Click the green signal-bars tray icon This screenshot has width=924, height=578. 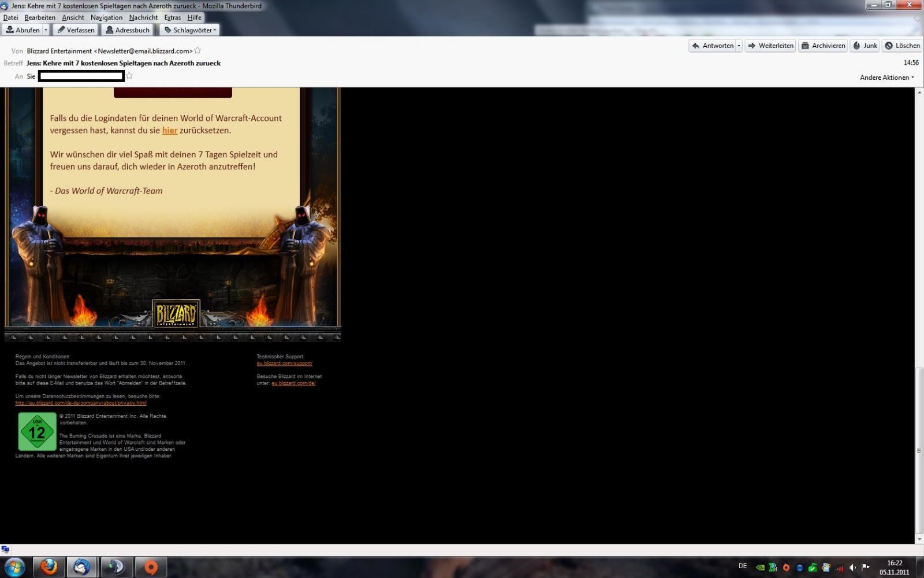pyautogui.click(x=773, y=568)
